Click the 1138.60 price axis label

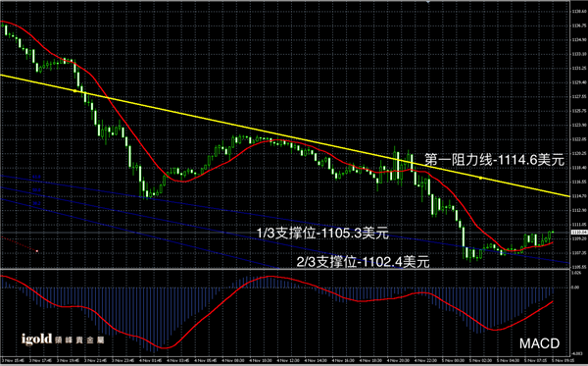(x=577, y=12)
